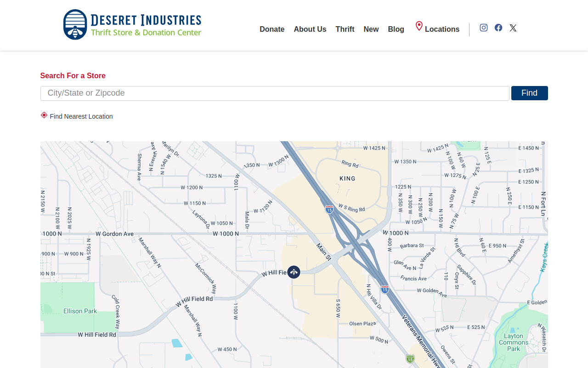This screenshot has width=588, height=368.
Task: Click the I-15 shield near W S Ring Rd
Action: tap(329, 209)
